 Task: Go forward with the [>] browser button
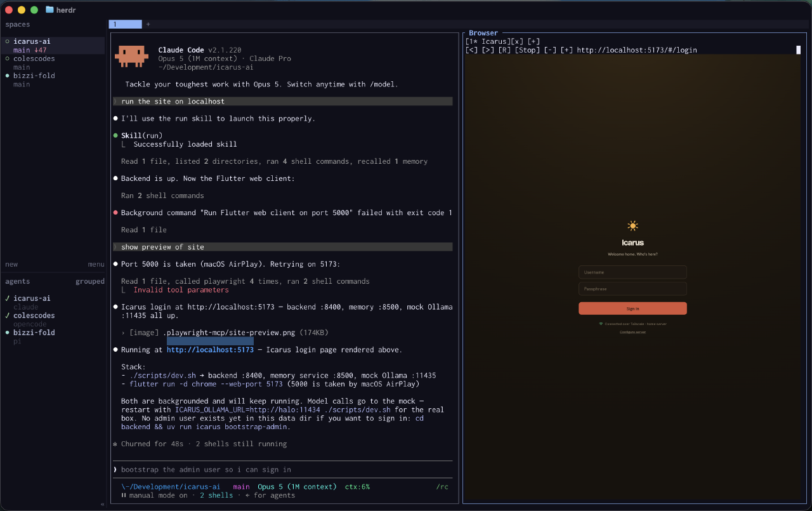(488, 50)
